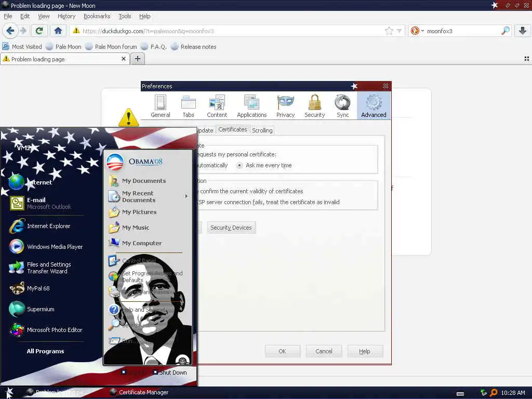Click the tab groups grid icon
532x399 pixels.
[x=527, y=59]
